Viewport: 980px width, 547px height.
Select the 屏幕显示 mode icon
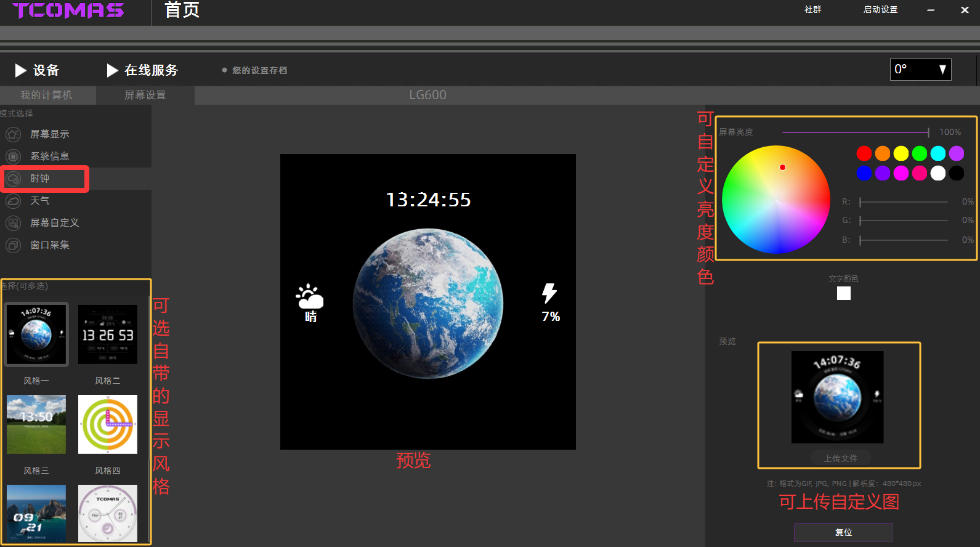[x=13, y=134]
